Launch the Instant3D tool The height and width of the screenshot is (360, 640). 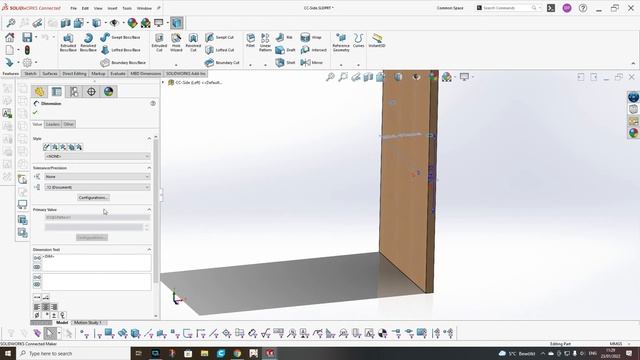(377, 40)
